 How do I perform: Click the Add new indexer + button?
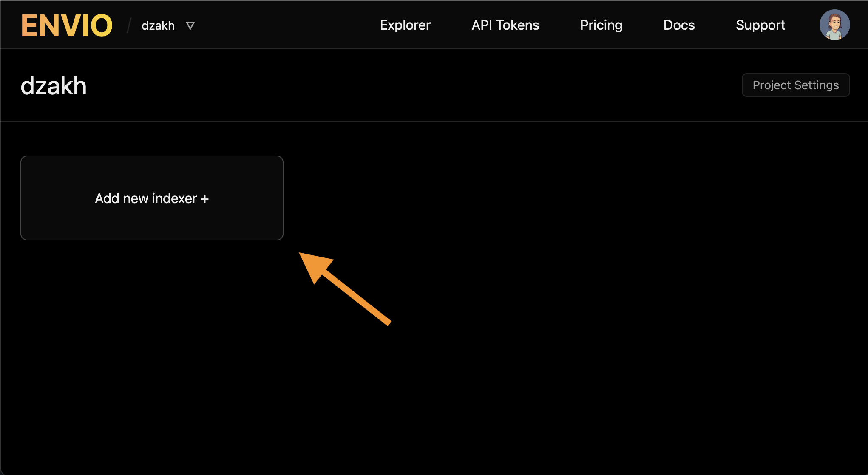click(151, 198)
